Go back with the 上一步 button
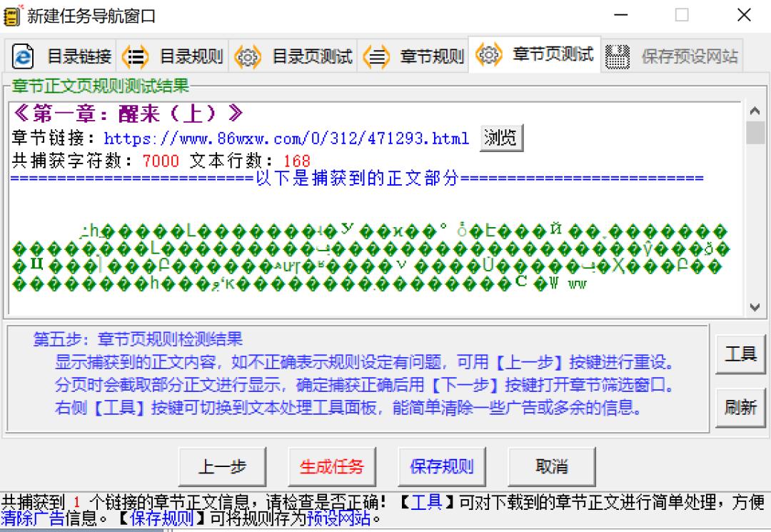 pos(223,466)
